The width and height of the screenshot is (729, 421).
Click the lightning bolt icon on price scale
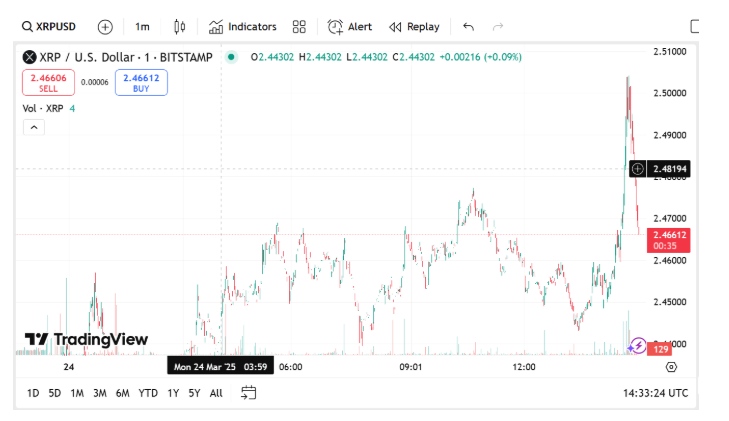(x=638, y=346)
